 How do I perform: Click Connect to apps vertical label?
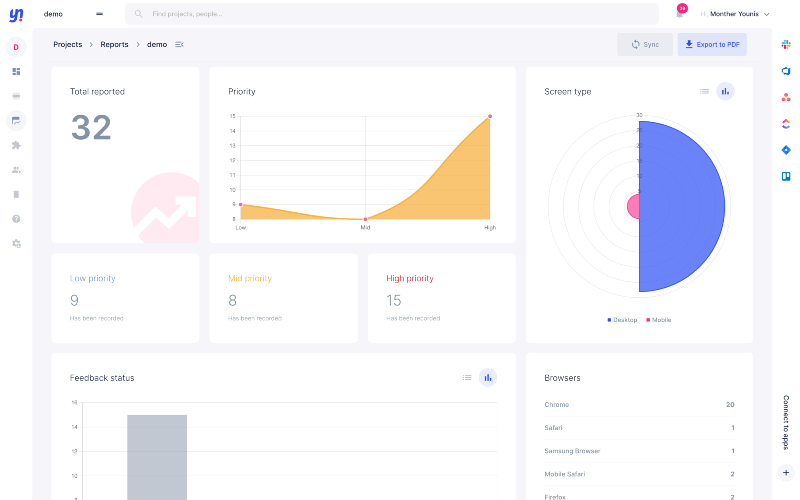tap(786, 422)
